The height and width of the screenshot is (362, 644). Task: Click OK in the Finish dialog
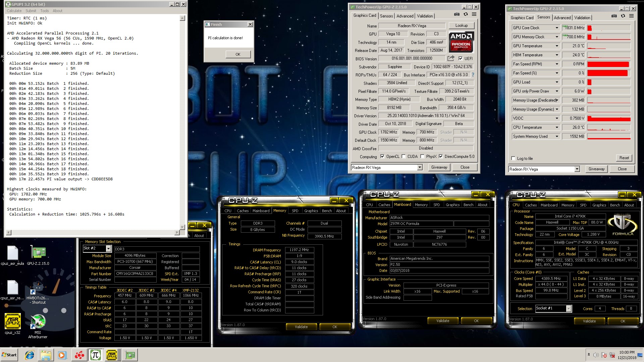(238, 54)
